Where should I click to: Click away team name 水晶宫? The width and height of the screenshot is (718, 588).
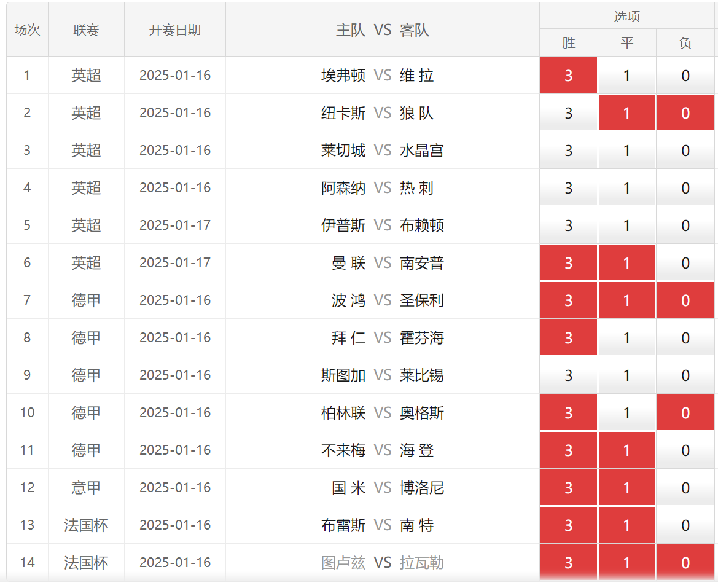pos(422,150)
